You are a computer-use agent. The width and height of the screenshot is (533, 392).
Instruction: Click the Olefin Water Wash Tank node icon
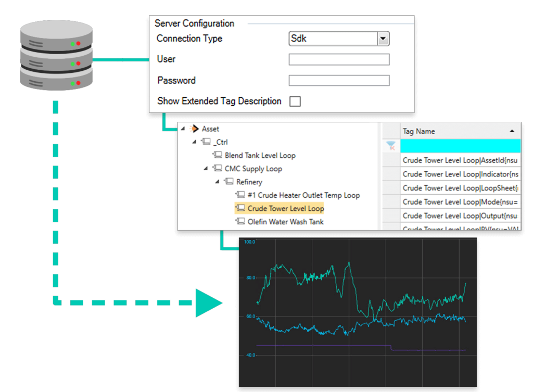(x=240, y=222)
